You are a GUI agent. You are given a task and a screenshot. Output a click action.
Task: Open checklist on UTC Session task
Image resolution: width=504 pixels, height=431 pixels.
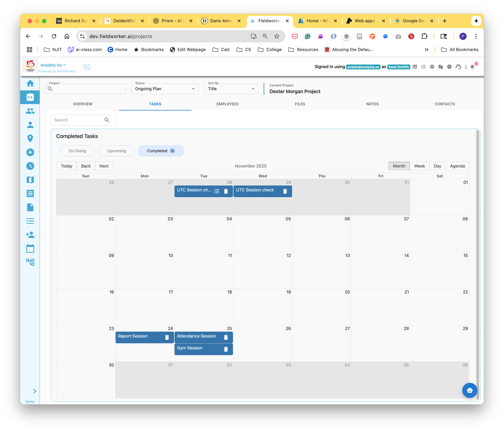point(217,191)
